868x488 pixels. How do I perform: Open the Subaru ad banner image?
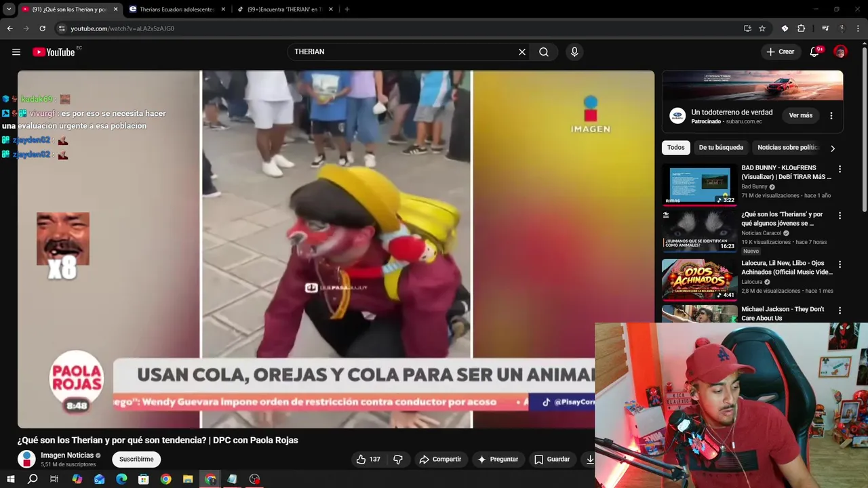pos(753,85)
